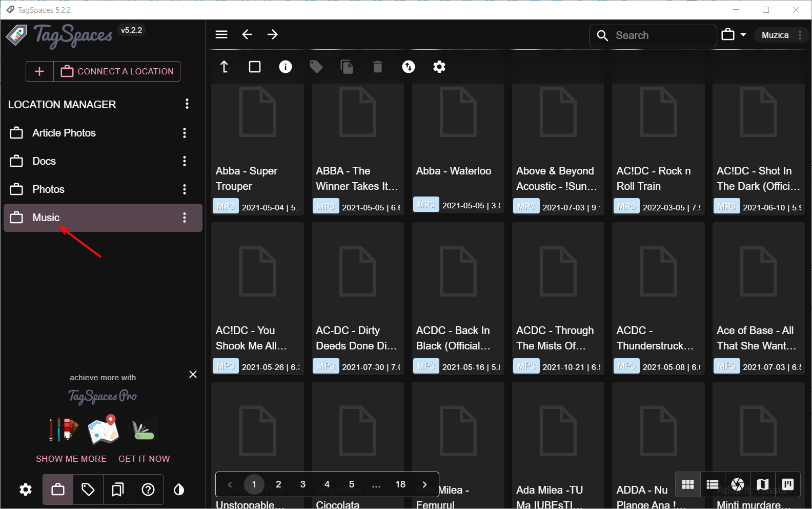The image size is (812, 509).
Task: Open the Music location options menu
Action: click(185, 218)
